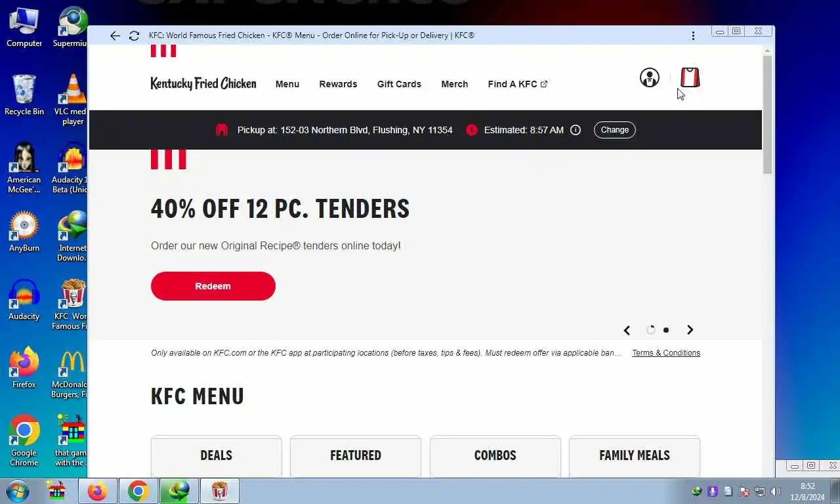Click Kentucky Fried Chicken logo
The height and width of the screenshot is (504, 840).
pos(203,84)
